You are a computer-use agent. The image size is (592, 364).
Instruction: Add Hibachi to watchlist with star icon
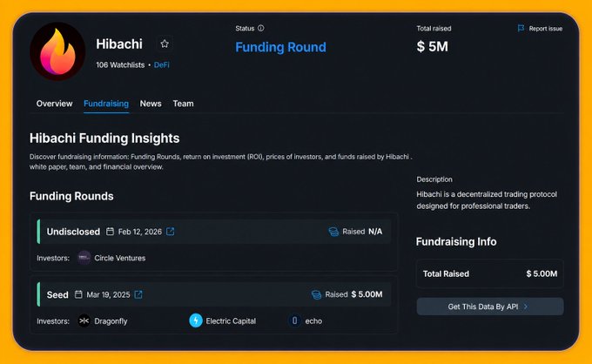point(165,44)
